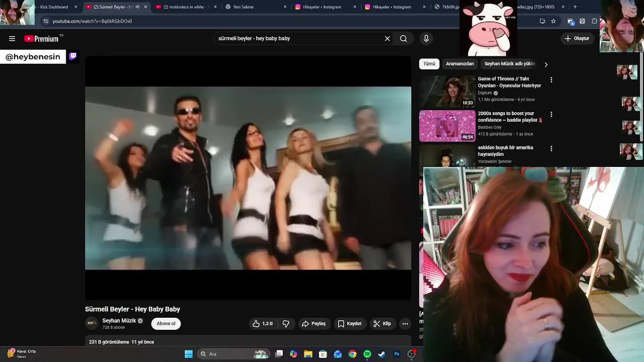Open Outlook from taskbar
Viewport: 644px width, 362px height.
tap(338, 354)
